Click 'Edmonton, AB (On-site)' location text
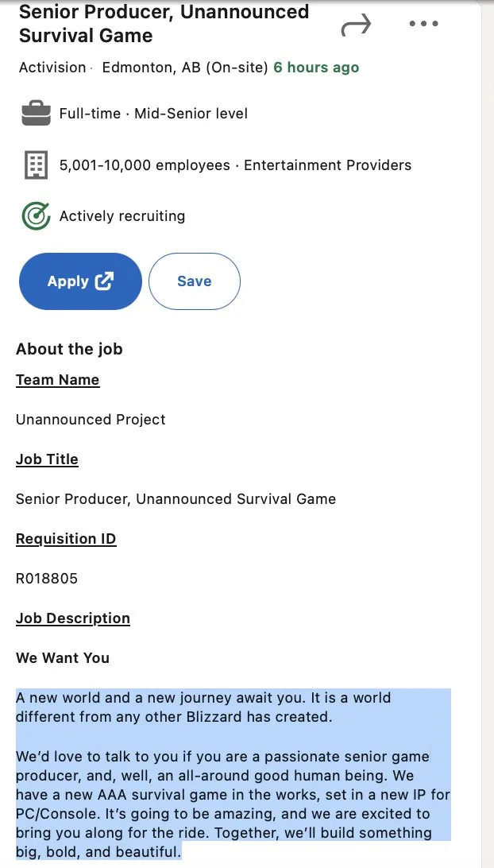The image size is (494, 868). point(185,68)
